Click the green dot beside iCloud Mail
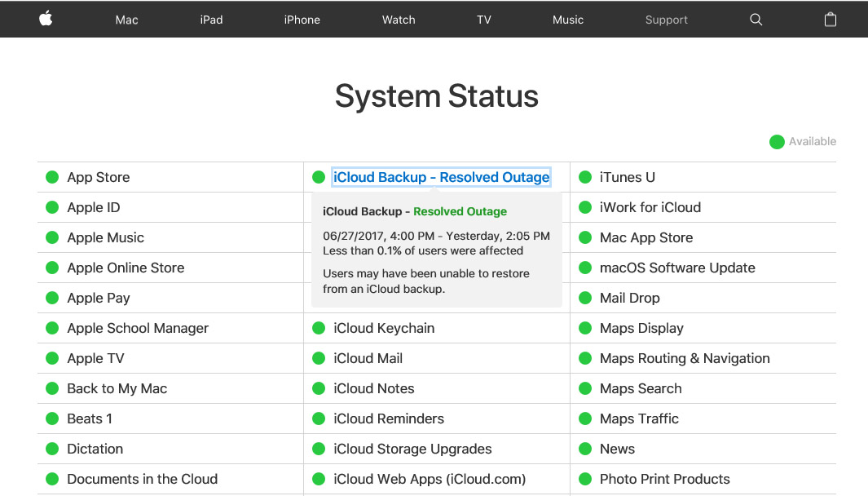The image size is (868, 496). click(319, 359)
